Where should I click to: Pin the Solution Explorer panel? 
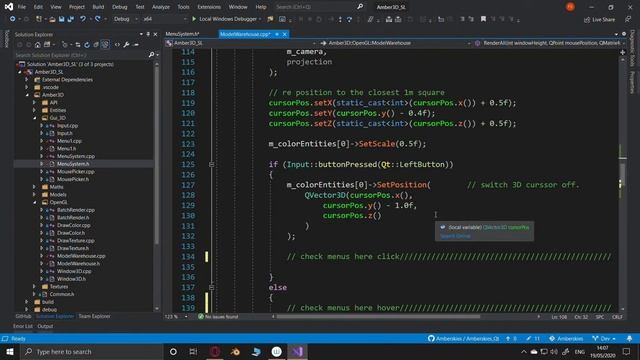(148, 34)
